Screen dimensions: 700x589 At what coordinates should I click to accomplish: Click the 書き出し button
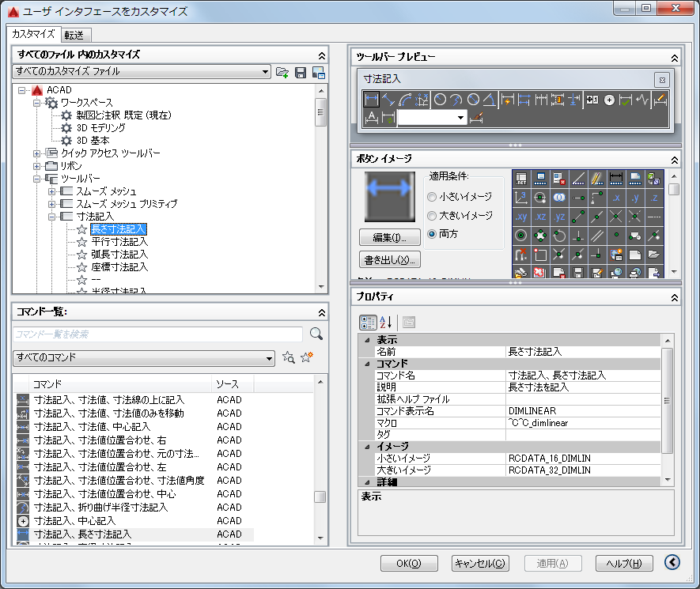point(390,259)
